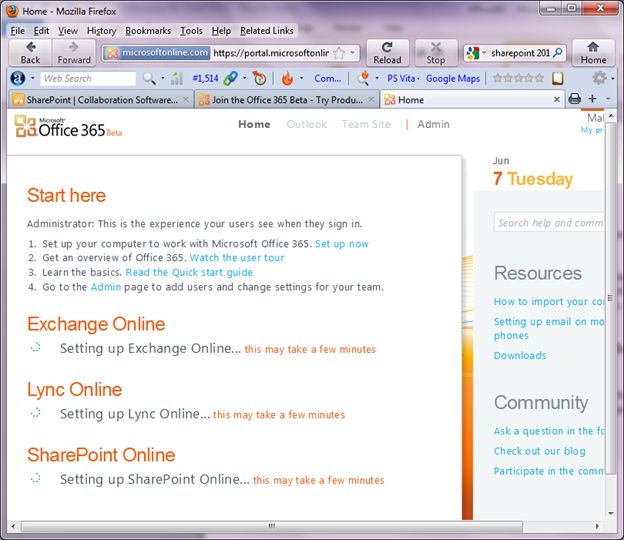Open Team Site in the navigation
624x540 pixels.
tap(366, 124)
